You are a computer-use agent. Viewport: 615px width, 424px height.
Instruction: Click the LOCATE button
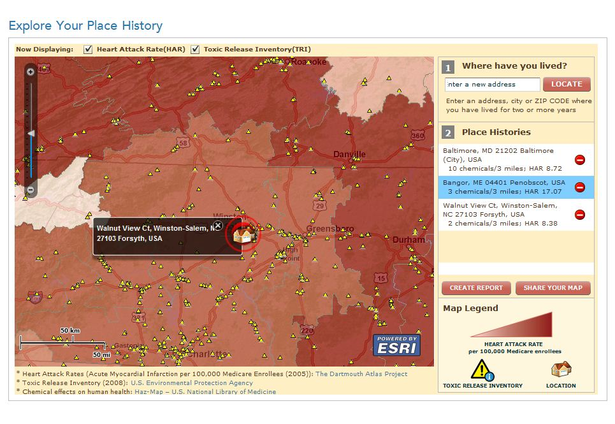[x=567, y=84]
